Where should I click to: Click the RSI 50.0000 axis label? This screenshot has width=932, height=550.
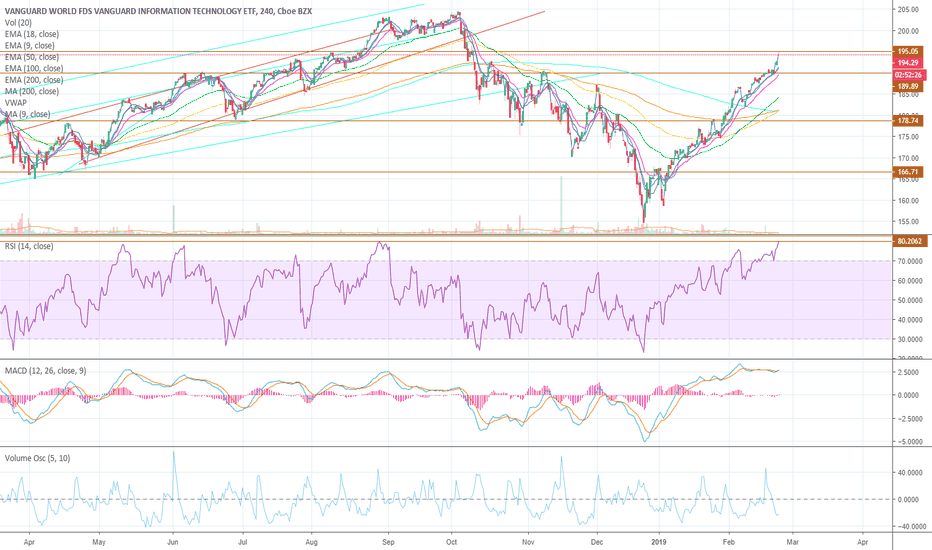click(x=910, y=300)
